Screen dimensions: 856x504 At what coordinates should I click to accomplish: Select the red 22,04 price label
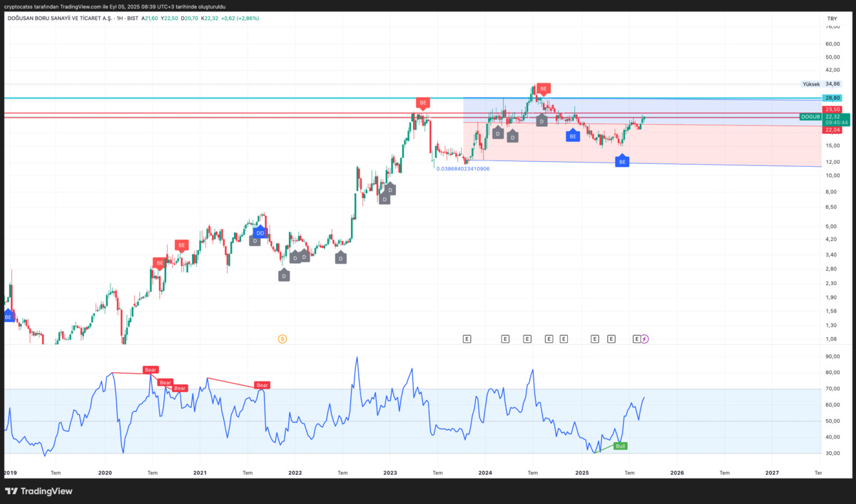pyautogui.click(x=832, y=130)
